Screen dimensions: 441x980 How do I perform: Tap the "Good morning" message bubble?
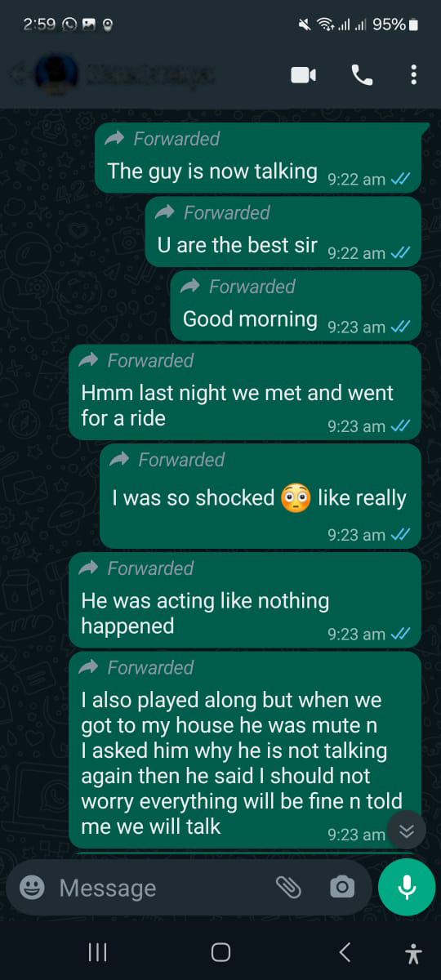pyautogui.click(x=296, y=305)
